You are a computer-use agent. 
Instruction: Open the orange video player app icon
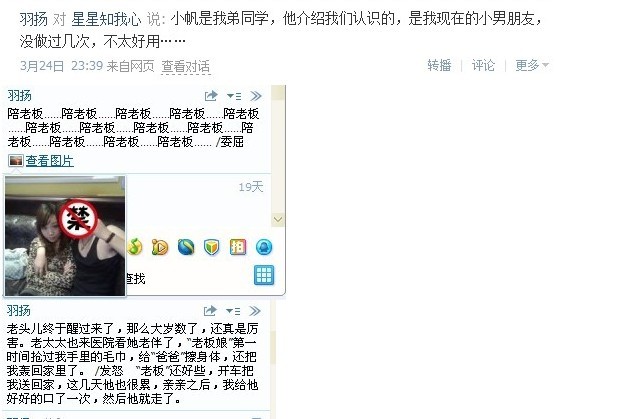[160, 247]
